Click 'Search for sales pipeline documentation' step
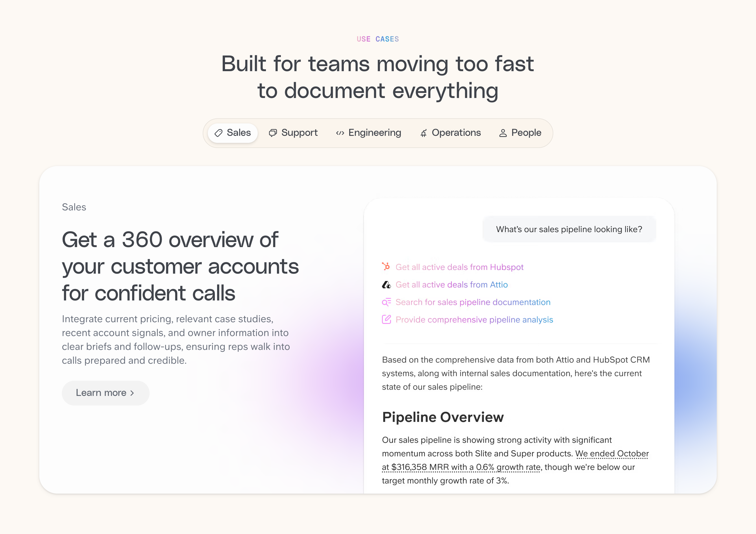 [x=473, y=302]
